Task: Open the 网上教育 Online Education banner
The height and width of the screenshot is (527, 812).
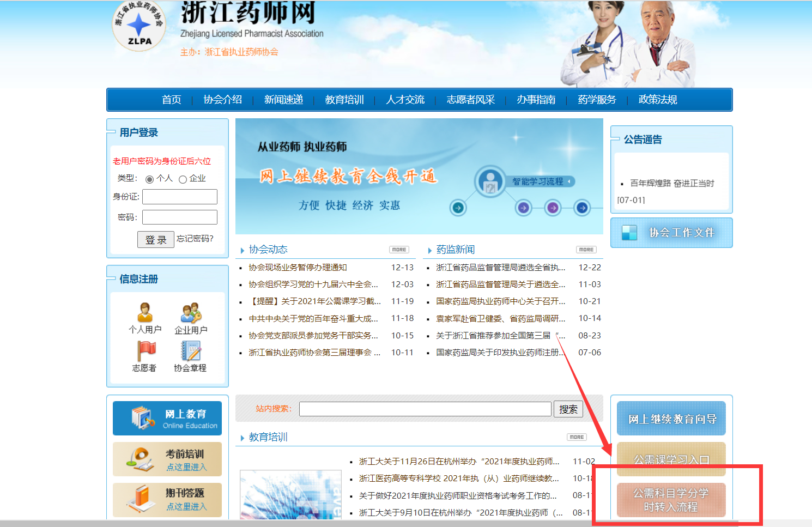Action: (x=167, y=419)
